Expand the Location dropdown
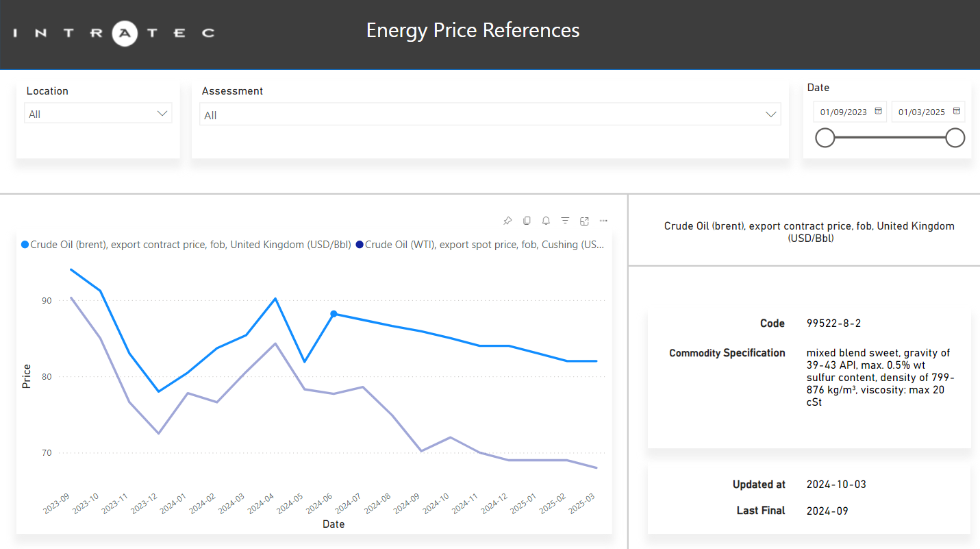980x549 pixels. point(162,114)
